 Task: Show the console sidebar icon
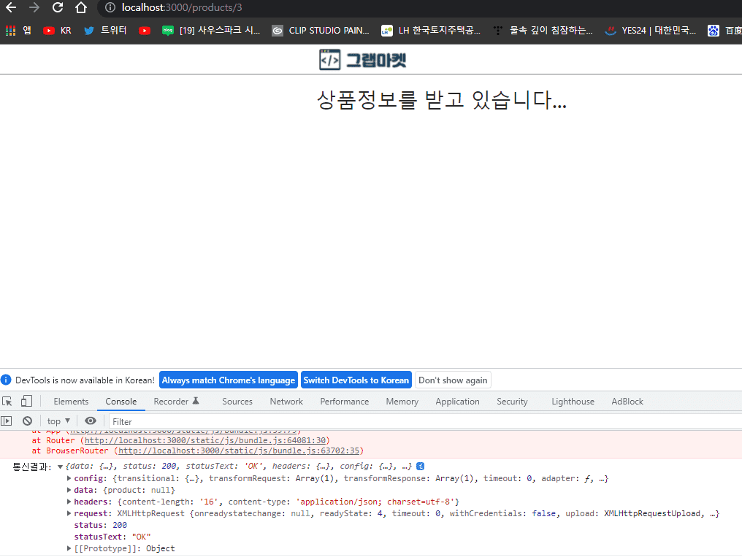pyautogui.click(x=7, y=421)
